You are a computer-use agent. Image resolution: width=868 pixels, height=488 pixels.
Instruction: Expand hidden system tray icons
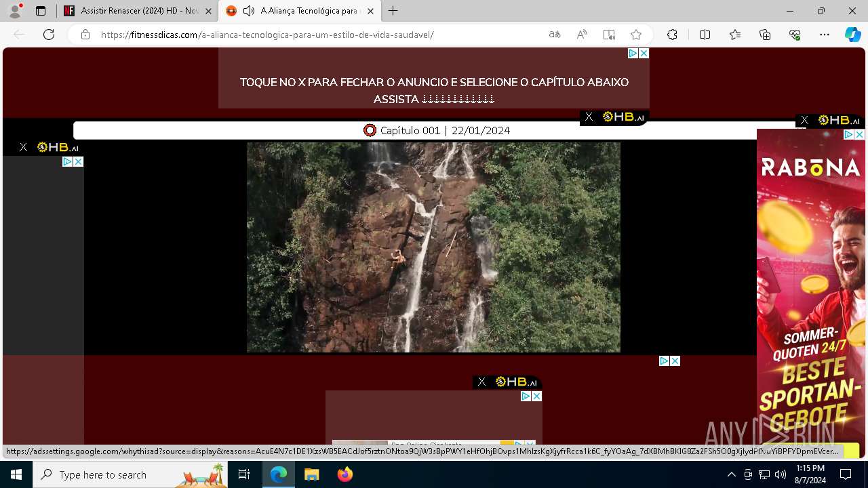tap(731, 474)
